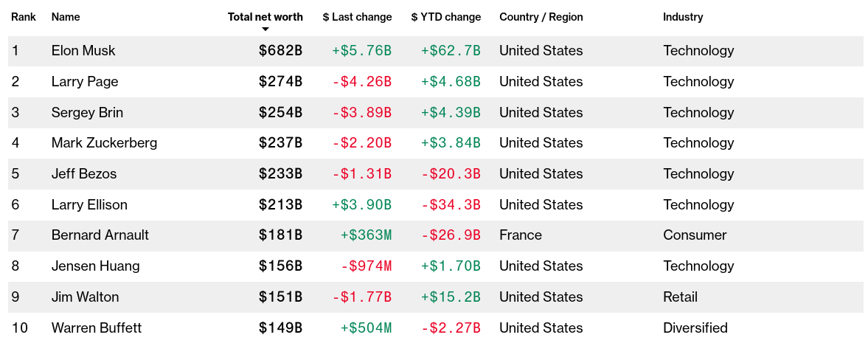Open Larry Page's profile link
Image resolution: width=868 pixels, height=343 pixels.
[85, 82]
